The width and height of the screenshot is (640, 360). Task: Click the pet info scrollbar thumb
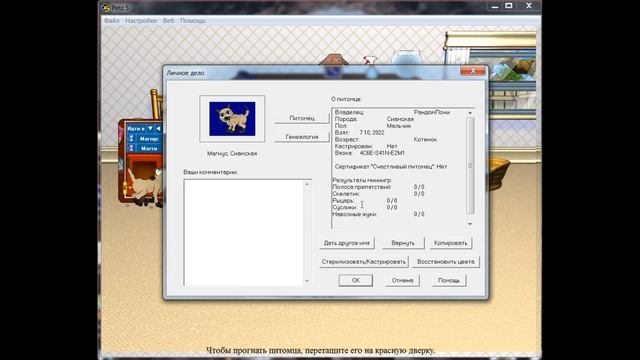click(470, 165)
